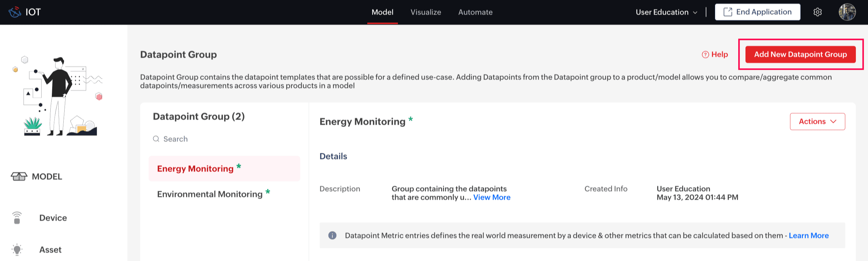Image resolution: width=868 pixels, height=261 pixels.
Task: Open the user profile avatar
Action: (x=847, y=12)
